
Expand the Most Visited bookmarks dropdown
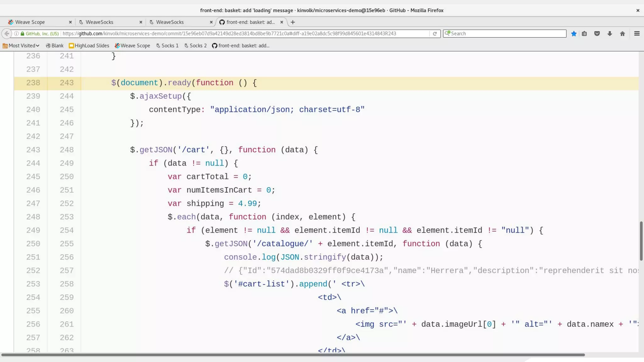tap(21, 46)
